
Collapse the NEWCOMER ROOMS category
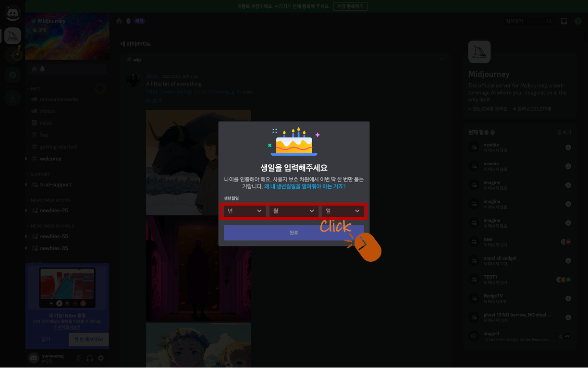pyautogui.click(x=50, y=200)
